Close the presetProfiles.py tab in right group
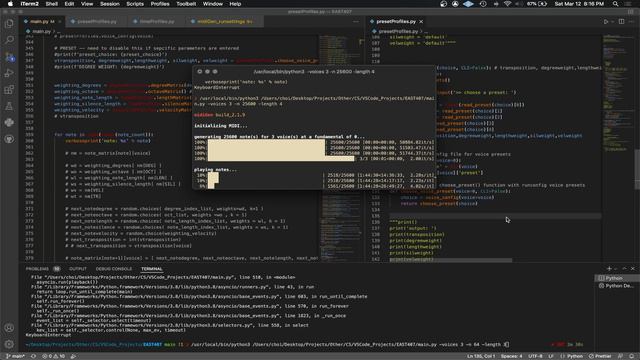The height and width of the screenshot is (360, 640). [x=421, y=22]
